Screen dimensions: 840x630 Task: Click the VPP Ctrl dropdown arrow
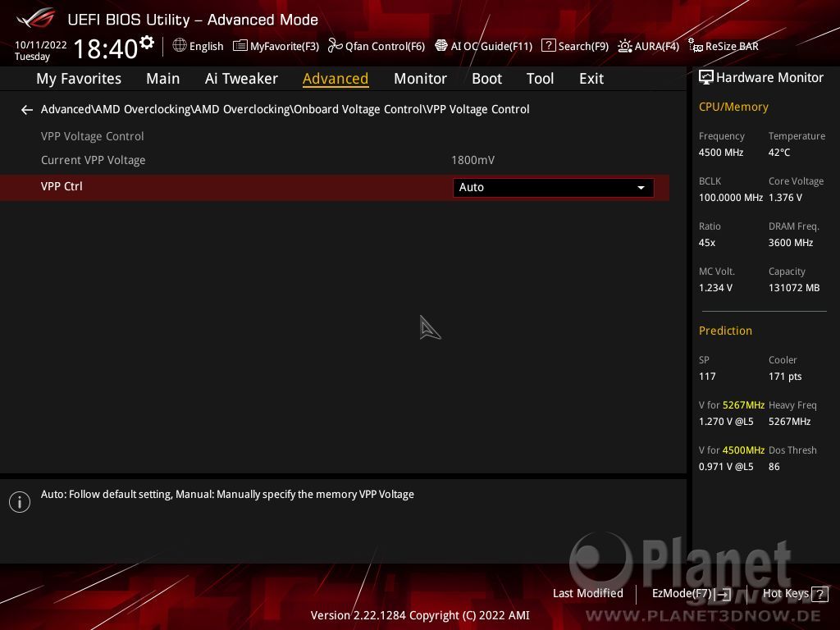tap(641, 188)
